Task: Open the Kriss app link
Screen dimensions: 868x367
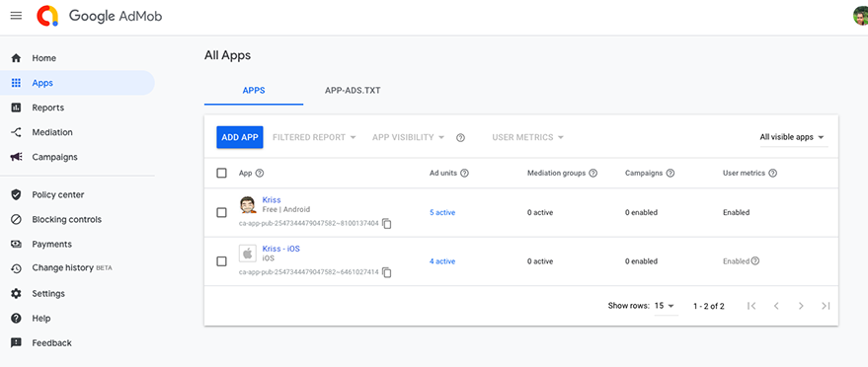Action: (272, 200)
